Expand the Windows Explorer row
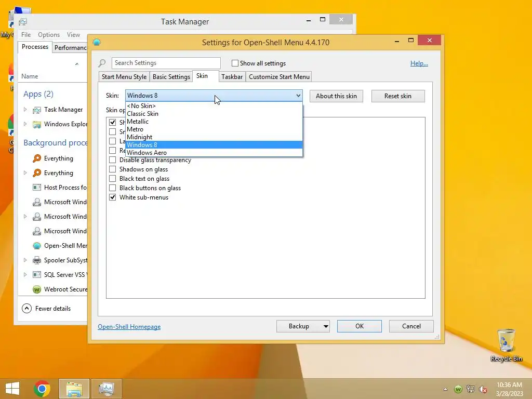 click(x=25, y=124)
